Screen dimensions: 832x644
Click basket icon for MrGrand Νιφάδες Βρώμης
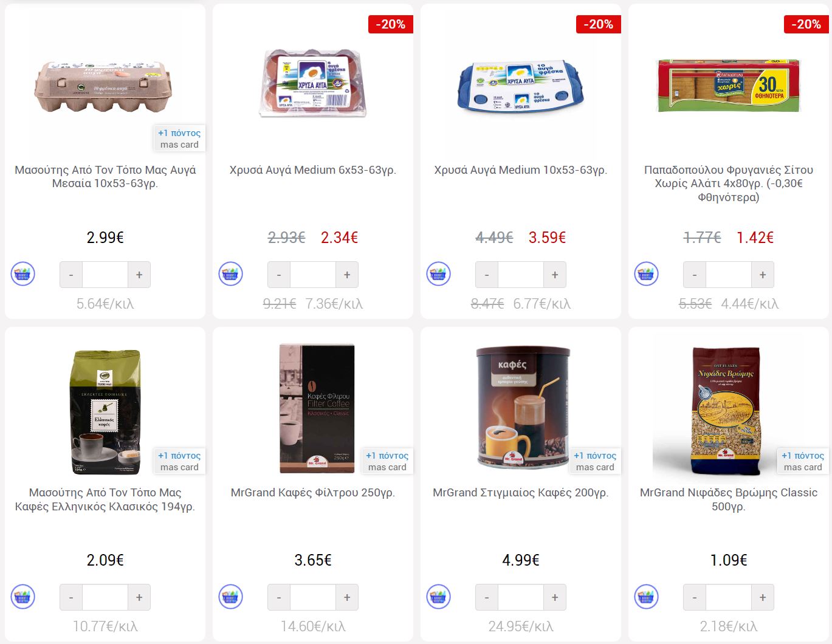647,597
